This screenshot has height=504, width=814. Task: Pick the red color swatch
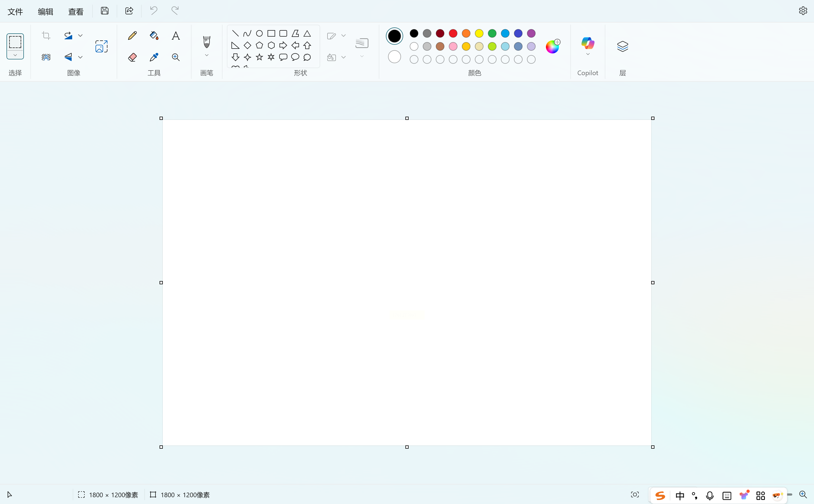pyautogui.click(x=453, y=33)
